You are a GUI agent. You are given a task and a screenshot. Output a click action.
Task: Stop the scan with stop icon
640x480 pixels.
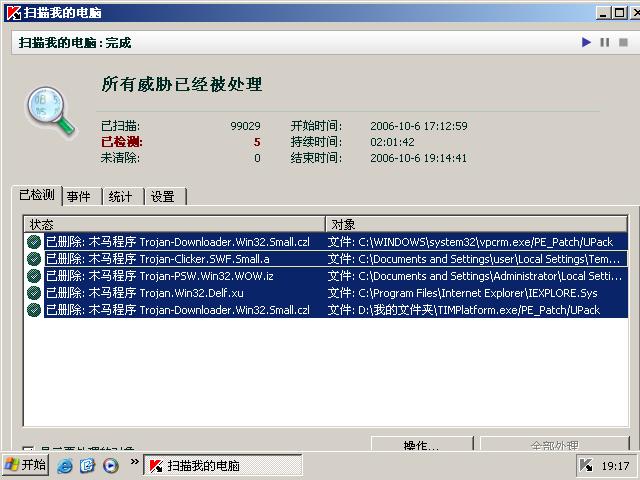click(x=623, y=42)
